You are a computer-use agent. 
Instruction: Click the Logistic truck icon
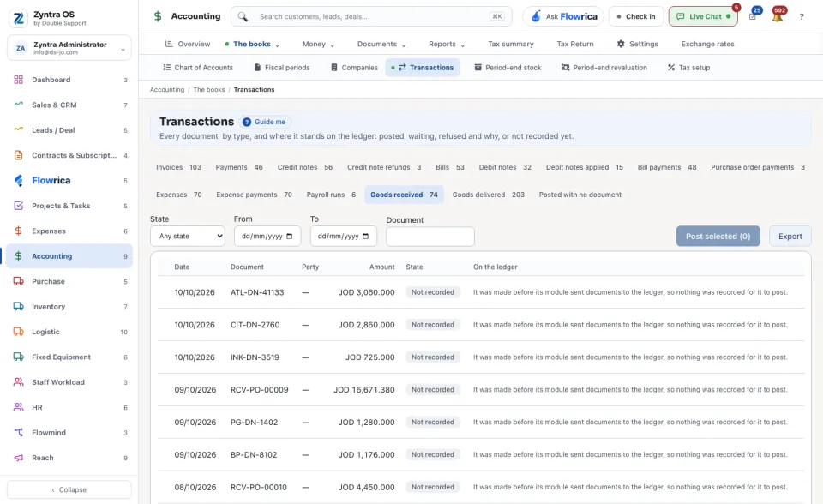[18, 331]
